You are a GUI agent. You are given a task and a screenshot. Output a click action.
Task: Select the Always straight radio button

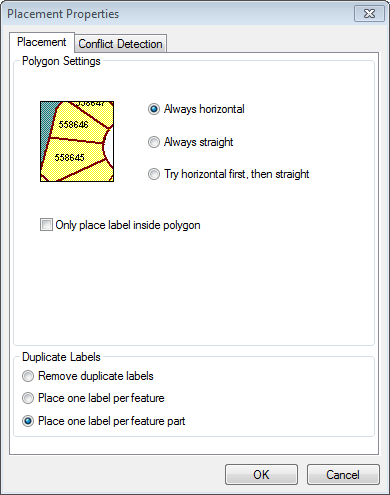point(190,142)
